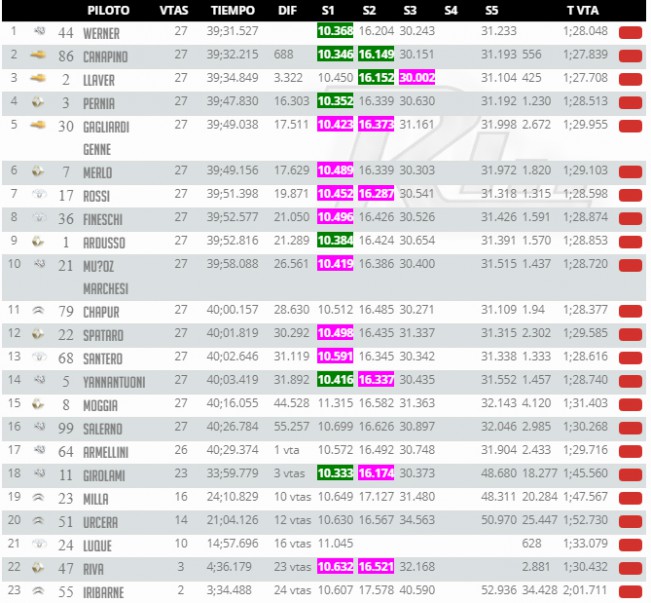
Task: Click the Renault logo next to RIVA
Action: click(x=38, y=567)
